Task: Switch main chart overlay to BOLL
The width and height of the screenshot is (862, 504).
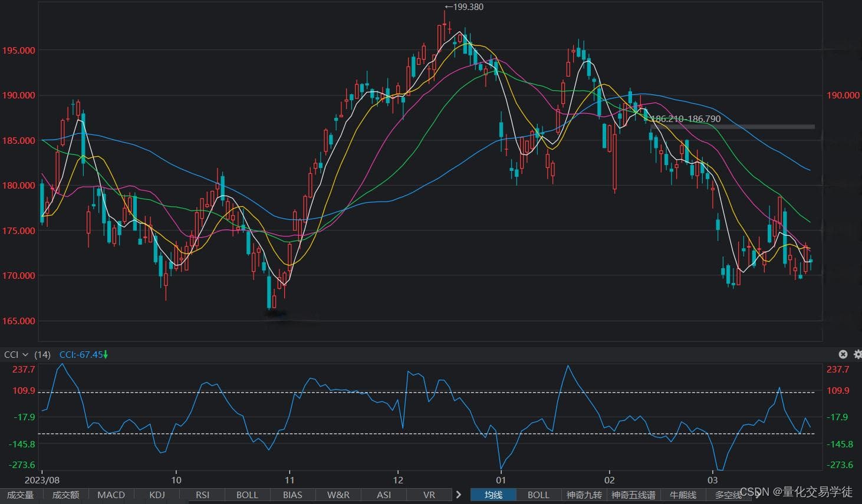Action: coord(538,495)
